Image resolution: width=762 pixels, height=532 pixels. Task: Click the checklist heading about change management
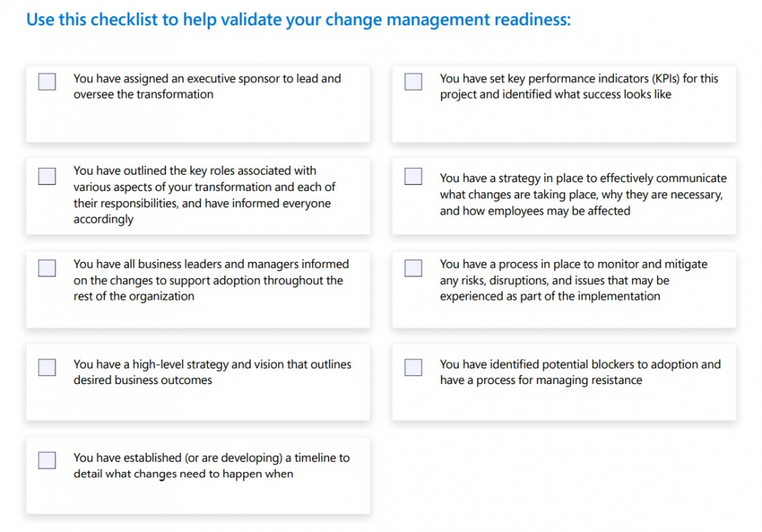[298, 20]
